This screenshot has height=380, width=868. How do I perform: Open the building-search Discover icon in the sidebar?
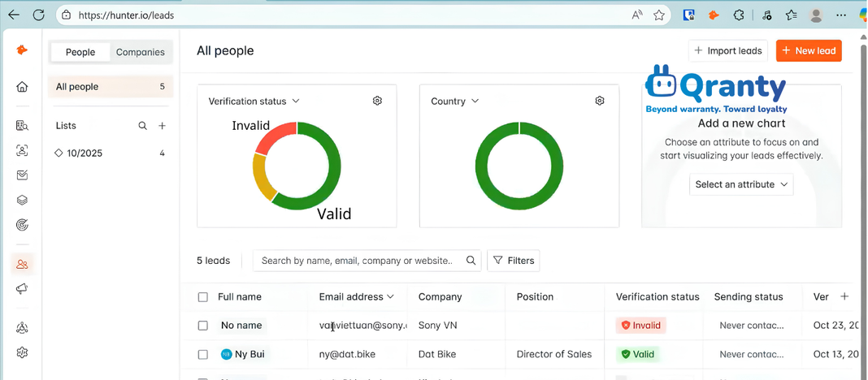(22, 126)
